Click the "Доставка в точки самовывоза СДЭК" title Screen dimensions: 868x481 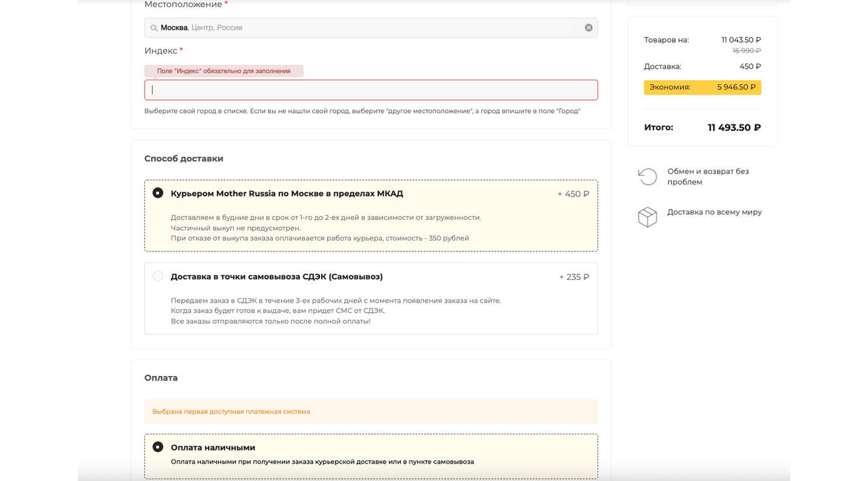coord(277,277)
